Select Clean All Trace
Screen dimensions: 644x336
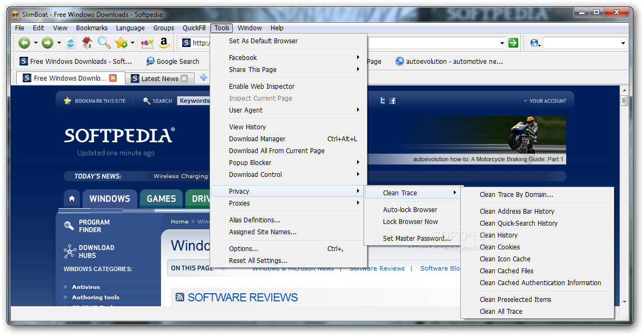click(x=537, y=312)
